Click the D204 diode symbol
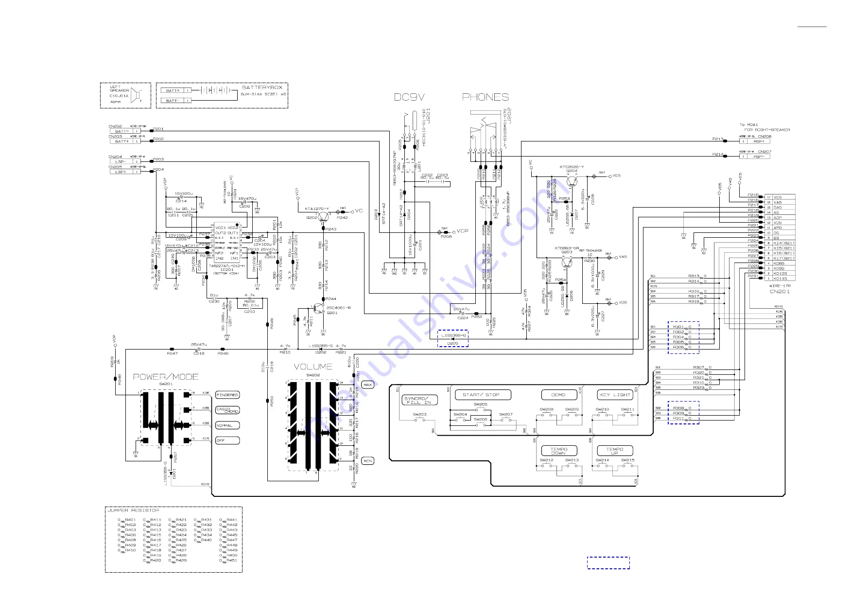This screenshot has width=868, height=614. pyautogui.click(x=404, y=213)
